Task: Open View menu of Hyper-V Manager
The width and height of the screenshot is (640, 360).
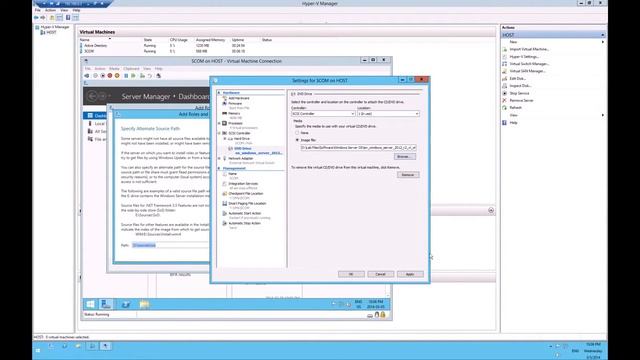Action: click(64, 10)
